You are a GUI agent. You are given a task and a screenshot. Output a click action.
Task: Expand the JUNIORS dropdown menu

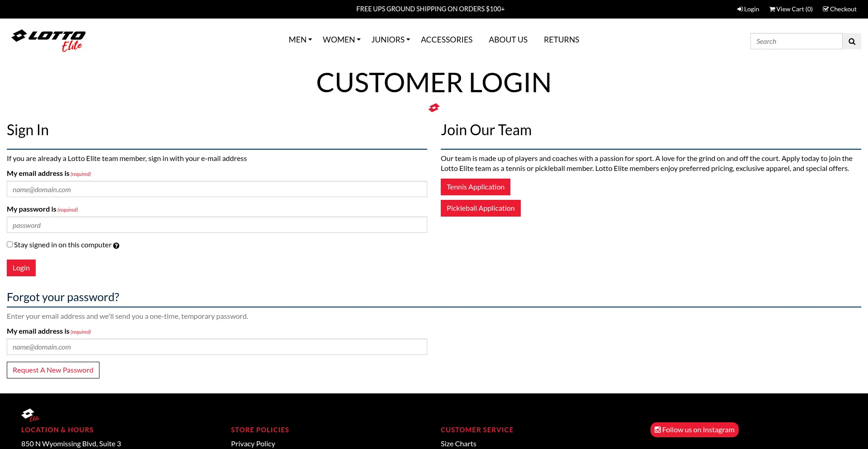(x=391, y=40)
